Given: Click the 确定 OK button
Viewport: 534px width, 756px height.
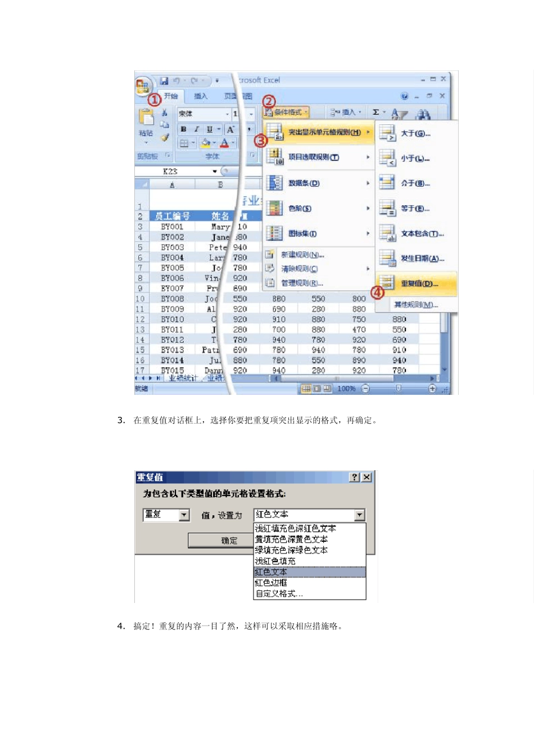Looking at the screenshot, I should [x=221, y=541].
